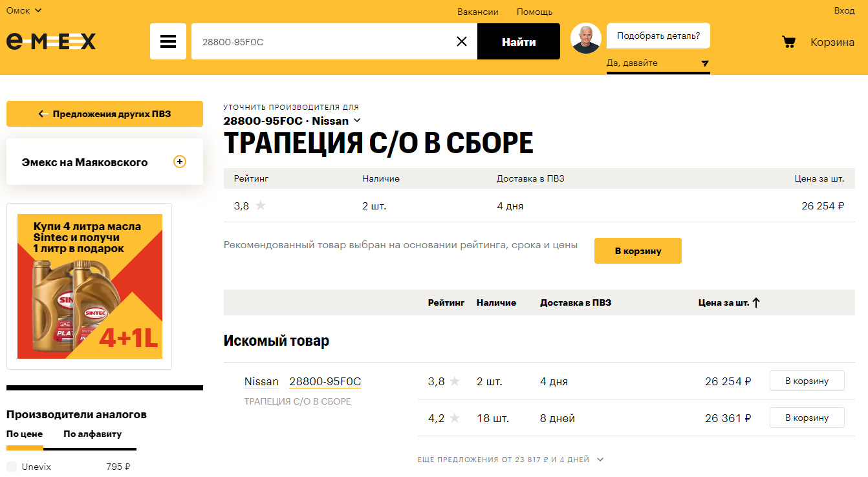Open the hamburger catalog menu

click(x=168, y=41)
